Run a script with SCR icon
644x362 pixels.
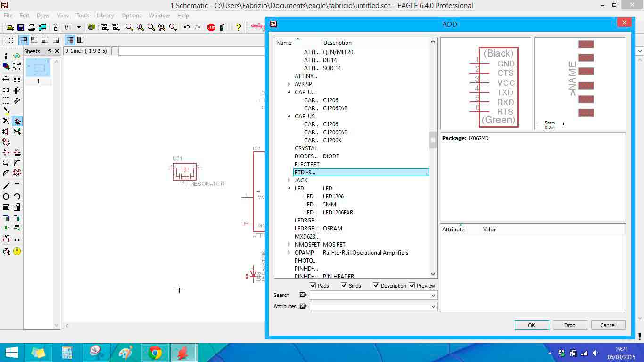point(105,27)
